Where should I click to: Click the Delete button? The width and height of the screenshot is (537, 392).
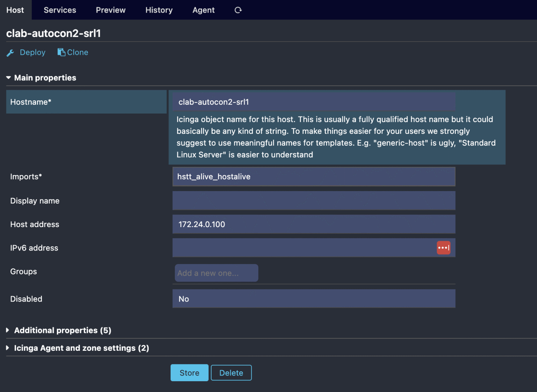coord(231,372)
